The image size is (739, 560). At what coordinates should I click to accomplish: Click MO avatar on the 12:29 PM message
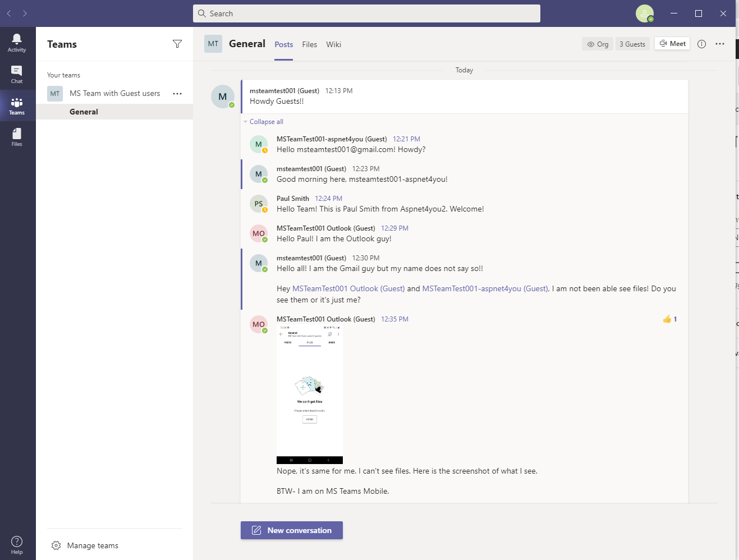(259, 233)
